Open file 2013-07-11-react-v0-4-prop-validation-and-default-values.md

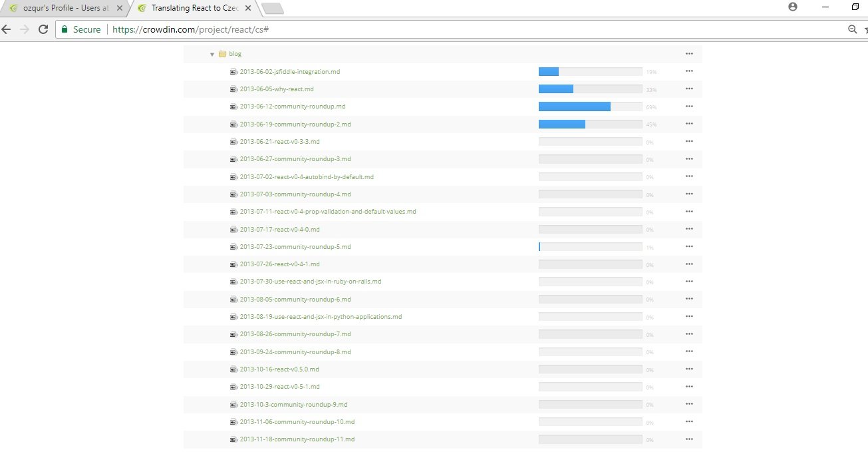tap(328, 212)
